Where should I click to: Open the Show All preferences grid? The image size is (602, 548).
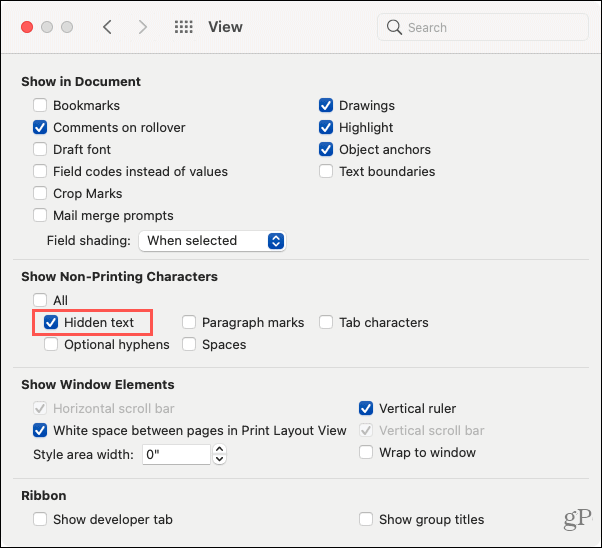click(184, 27)
